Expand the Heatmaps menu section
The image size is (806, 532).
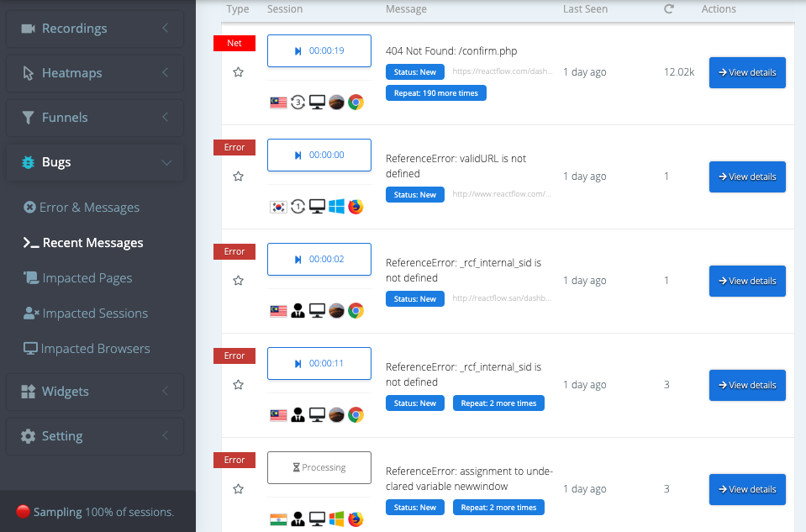pyautogui.click(x=95, y=73)
